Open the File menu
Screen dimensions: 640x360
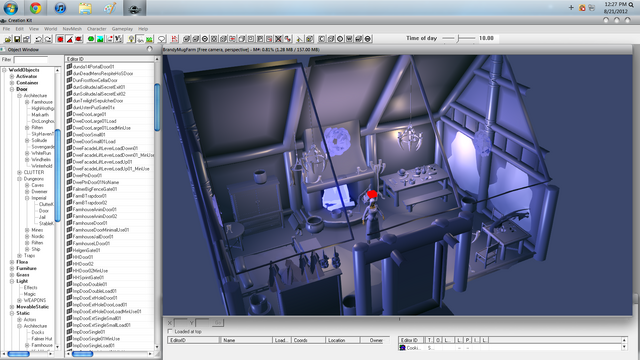tap(6, 29)
